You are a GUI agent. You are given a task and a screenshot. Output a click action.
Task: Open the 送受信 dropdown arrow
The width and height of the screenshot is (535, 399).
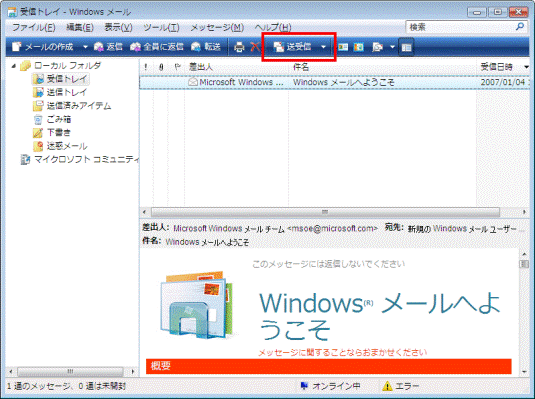pos(323,47)
